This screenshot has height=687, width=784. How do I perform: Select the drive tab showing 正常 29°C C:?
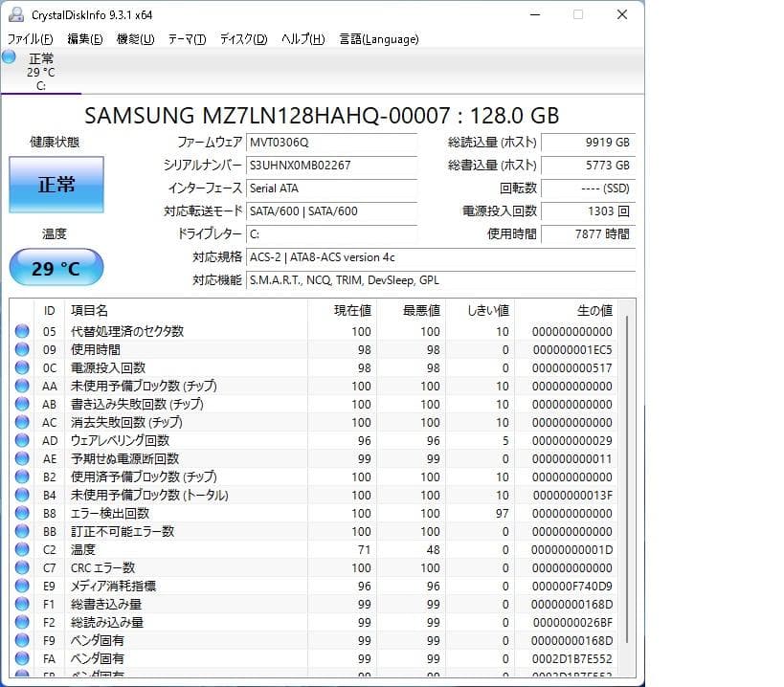coord(41,72)
